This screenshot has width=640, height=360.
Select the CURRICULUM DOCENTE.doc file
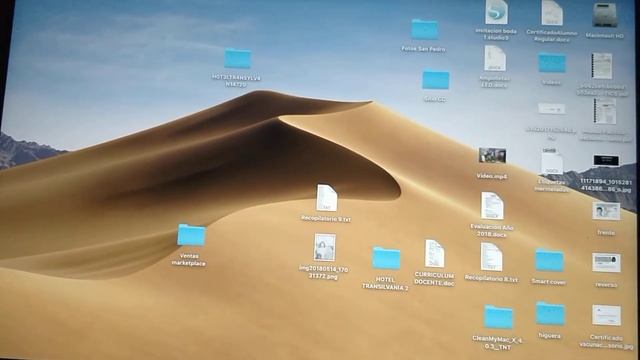tap(434, 253)
